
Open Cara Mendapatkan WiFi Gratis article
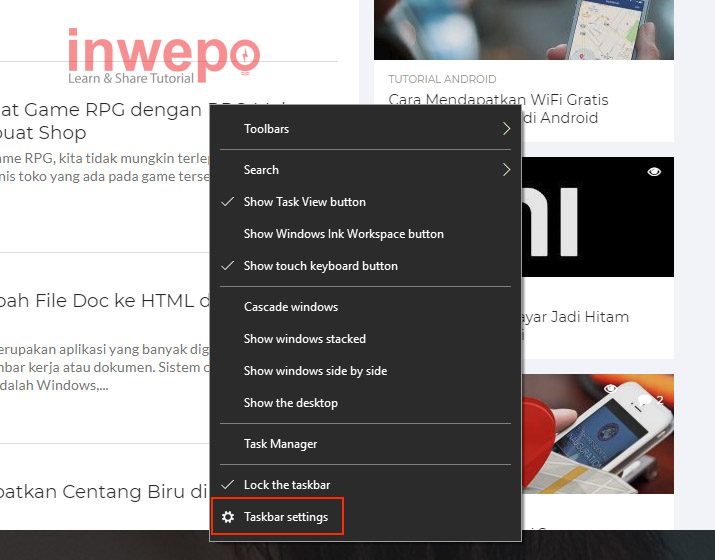coord(498,109)
